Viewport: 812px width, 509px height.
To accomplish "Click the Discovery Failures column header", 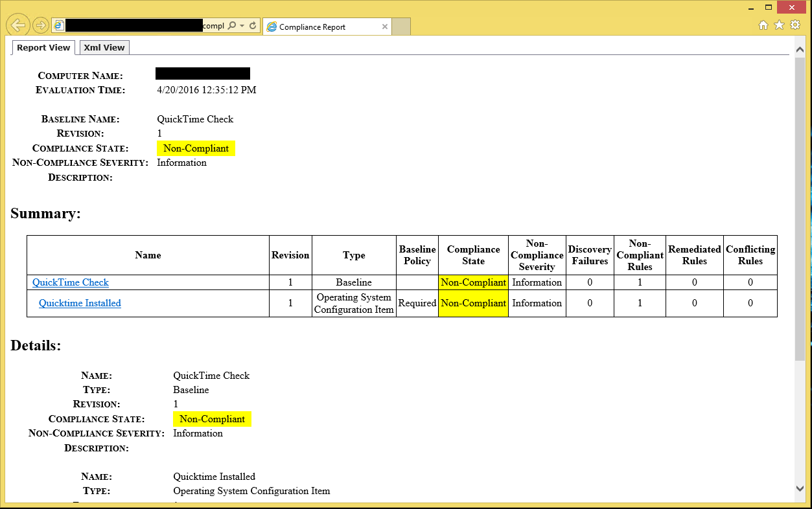I will (590, 255).
